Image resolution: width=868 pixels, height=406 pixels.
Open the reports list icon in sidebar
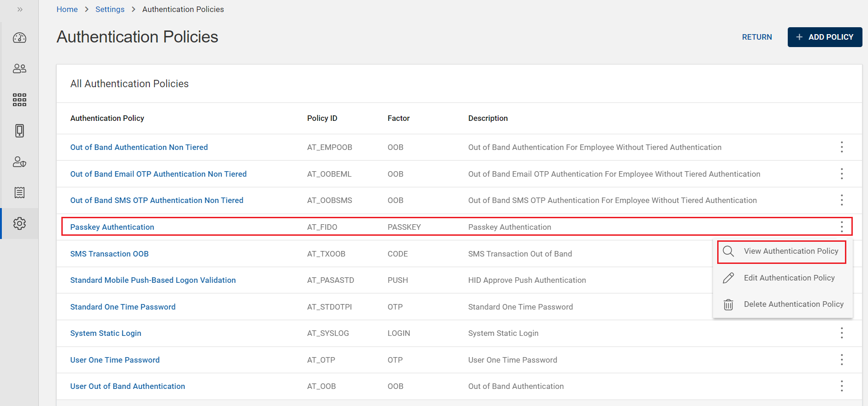click(x=19, y=192)
